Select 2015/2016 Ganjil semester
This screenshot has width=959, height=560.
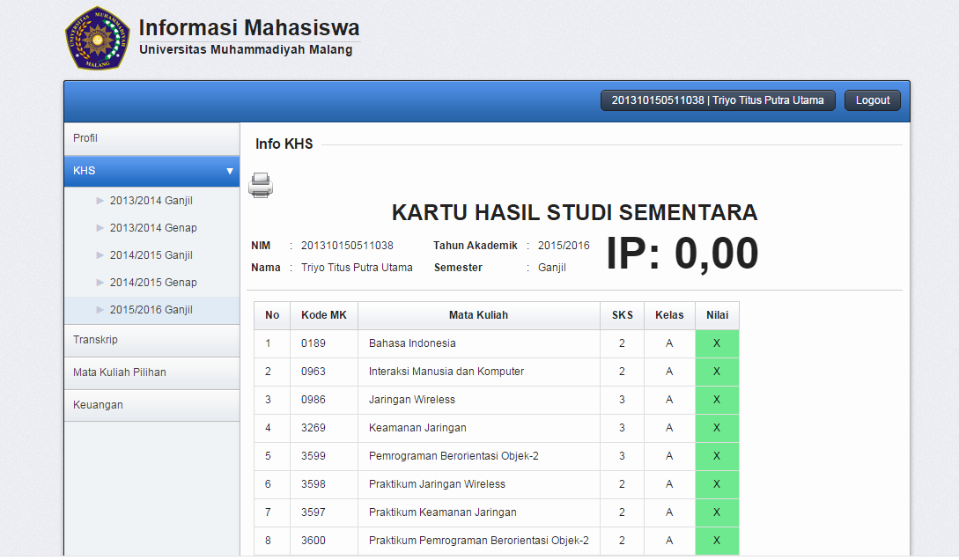[151, 310]
